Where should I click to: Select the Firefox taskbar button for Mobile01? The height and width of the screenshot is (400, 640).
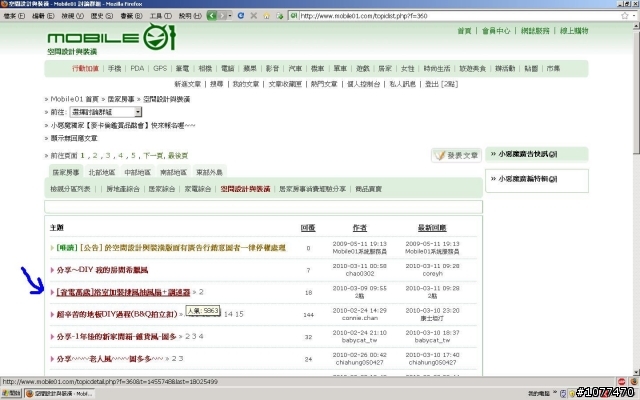pyautogui.click(x=59, y=393)
